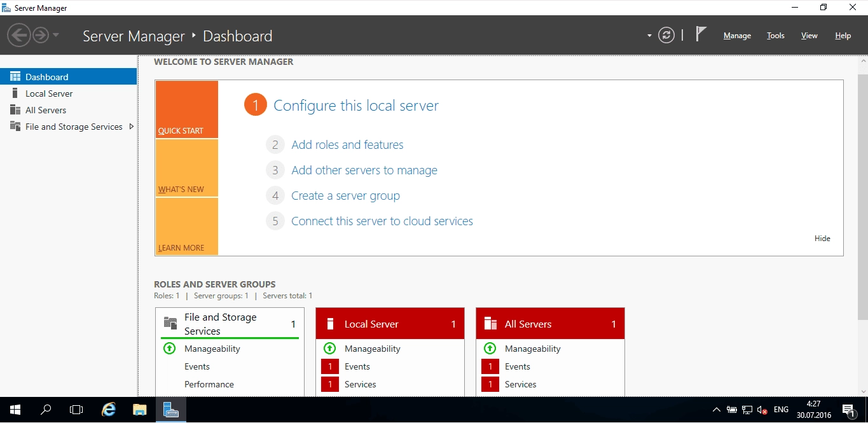This screenshot has width=868, height=423.
Task: Click Connect this server to cloud services
Action: click(382, 221)
